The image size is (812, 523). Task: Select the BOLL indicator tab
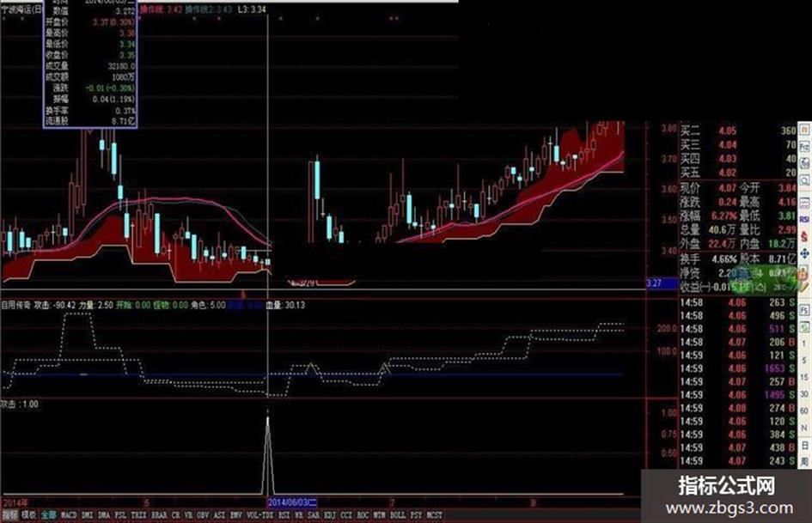click(x=398, y=514)
